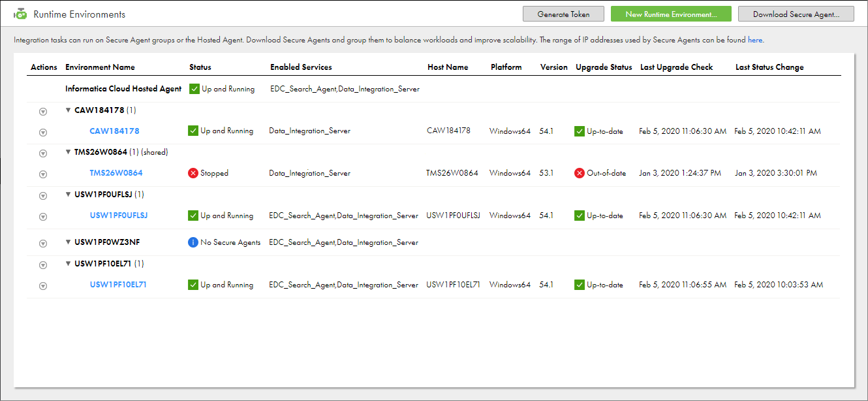Click CAW184178 host name cell
This screenshot has width=868, height=401.
448,131
